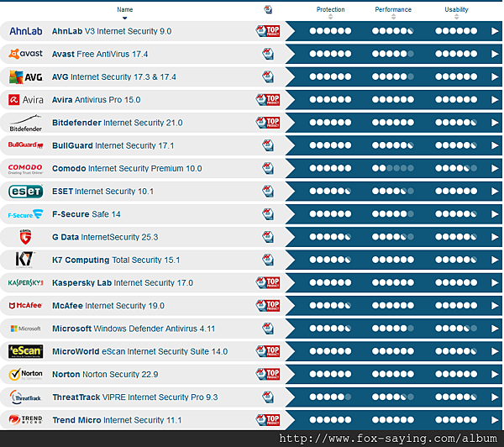Click ESET's Performance rating dots
Screen dimensions: 504x447
[393, 192]
